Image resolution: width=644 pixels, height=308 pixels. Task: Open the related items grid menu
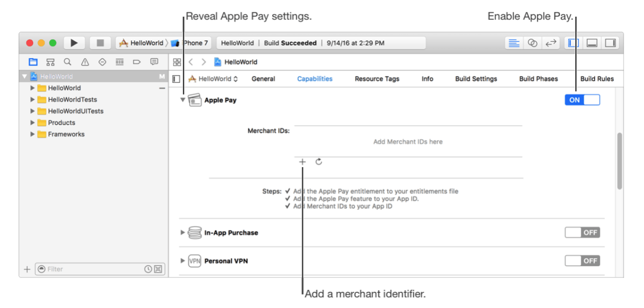[177, 62]
